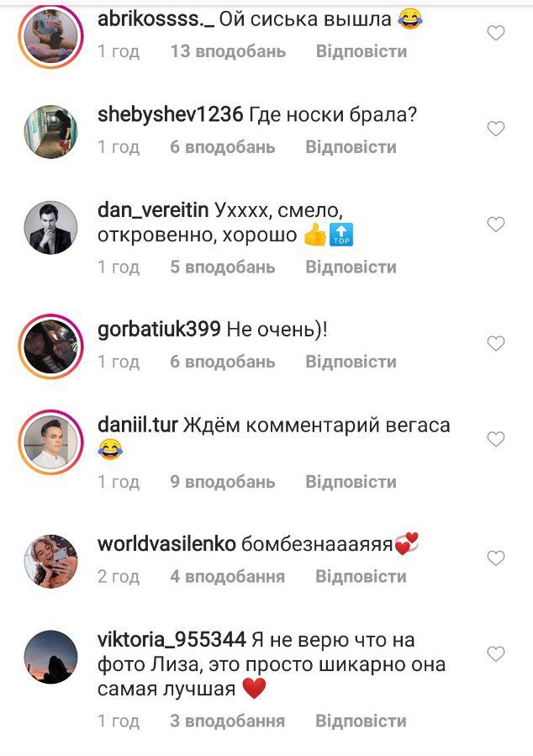
Task: Like worldvasilenko's comment
Action: click(x=495, y=558)
